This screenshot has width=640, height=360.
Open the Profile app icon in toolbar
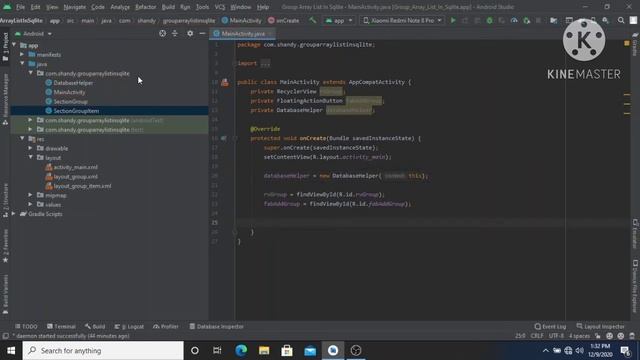point(514,20)
